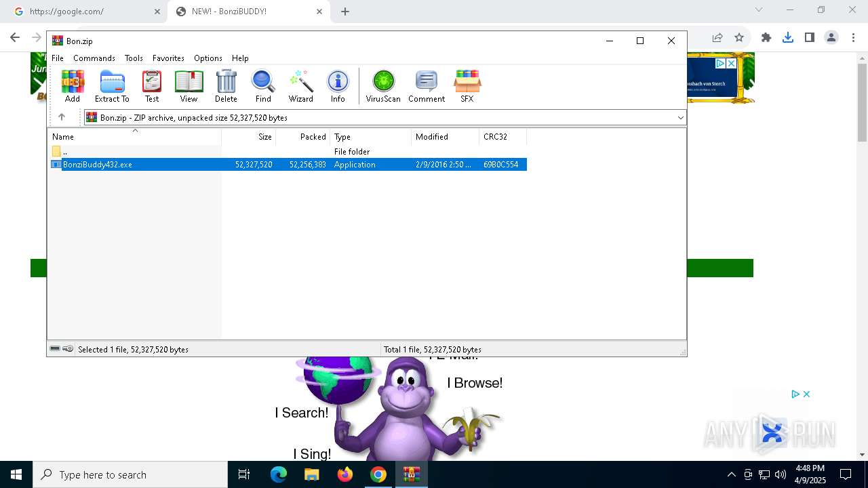868x488 pixels.
Task: Click the SFX toolbar icon
Action: 467,86
